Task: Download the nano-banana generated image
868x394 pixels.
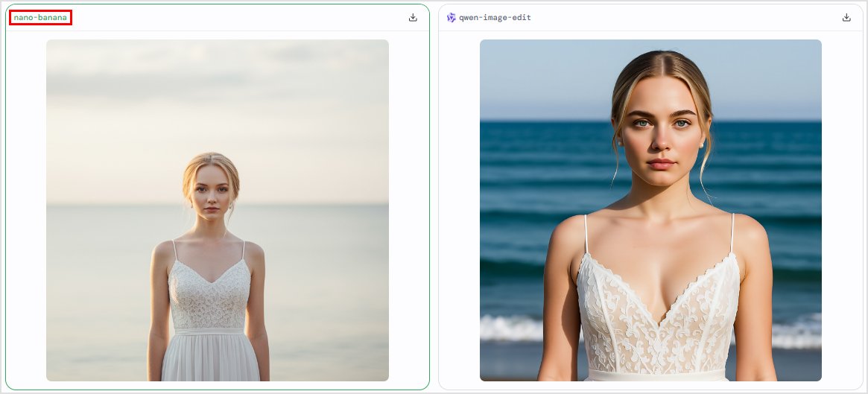Action: point(413,18)
